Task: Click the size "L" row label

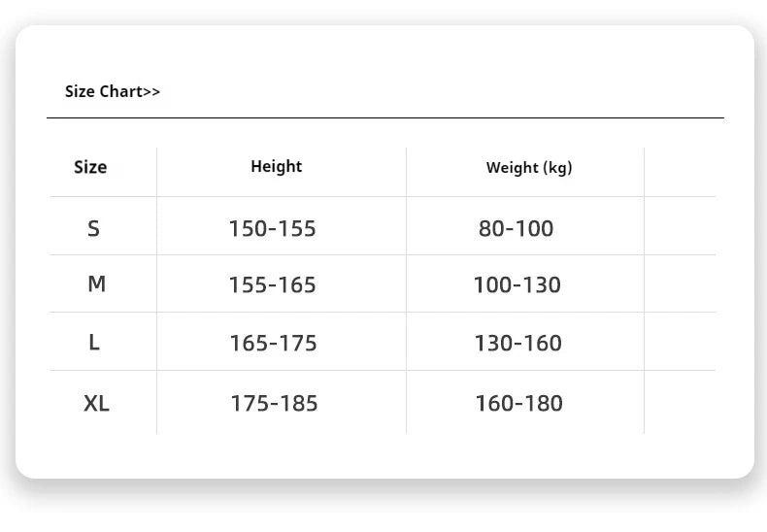Action: (x=94, y=343)
